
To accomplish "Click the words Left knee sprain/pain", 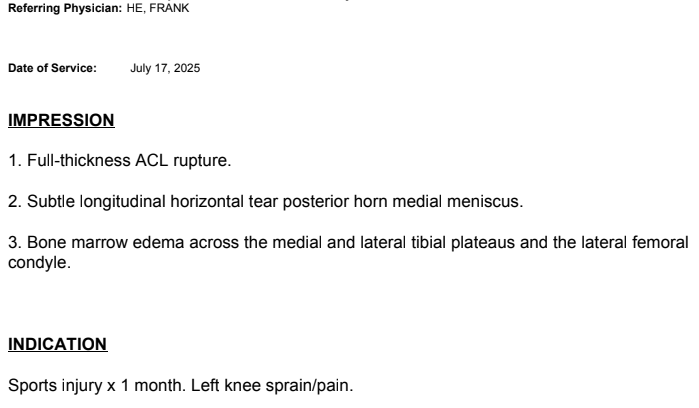I will [x=272, y=386].
